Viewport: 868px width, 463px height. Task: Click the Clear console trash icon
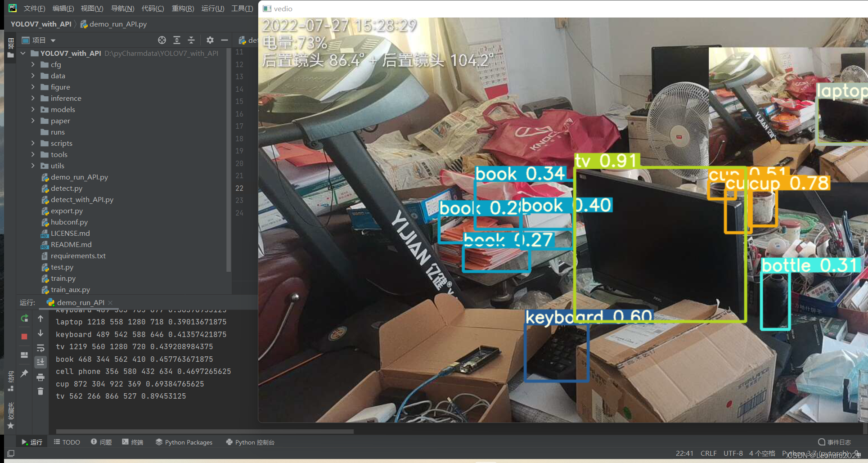[40, 391]
